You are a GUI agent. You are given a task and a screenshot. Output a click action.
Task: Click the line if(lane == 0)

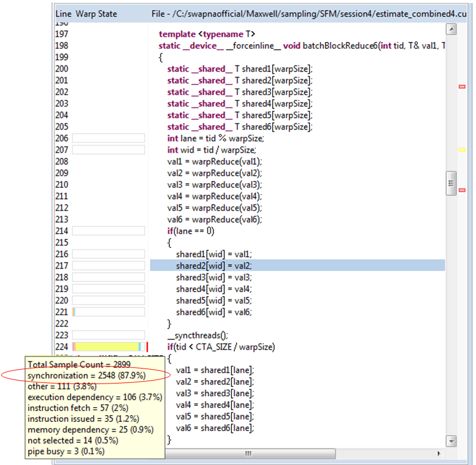[191, 231]
